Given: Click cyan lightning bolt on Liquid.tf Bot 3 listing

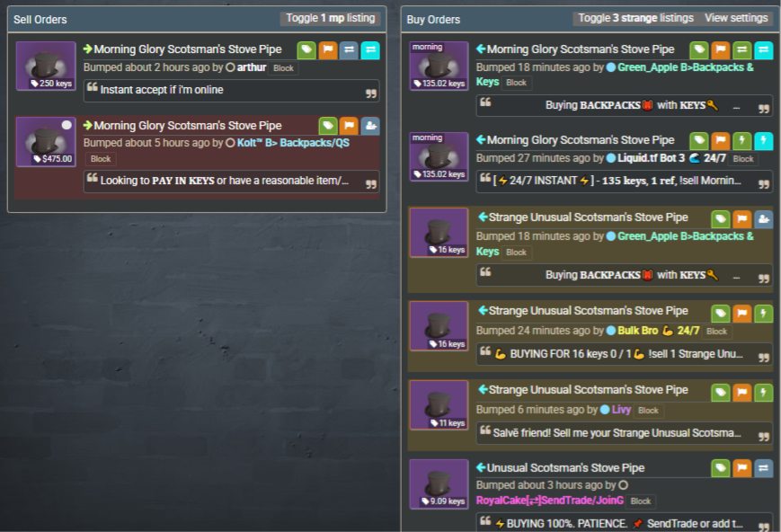Looking at the screenshot, I should coord(763,141).
